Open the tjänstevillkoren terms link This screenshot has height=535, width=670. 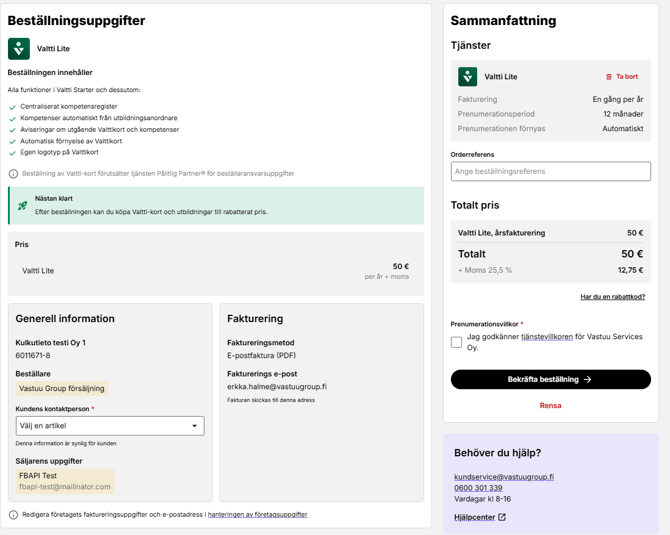coord(547,337)
